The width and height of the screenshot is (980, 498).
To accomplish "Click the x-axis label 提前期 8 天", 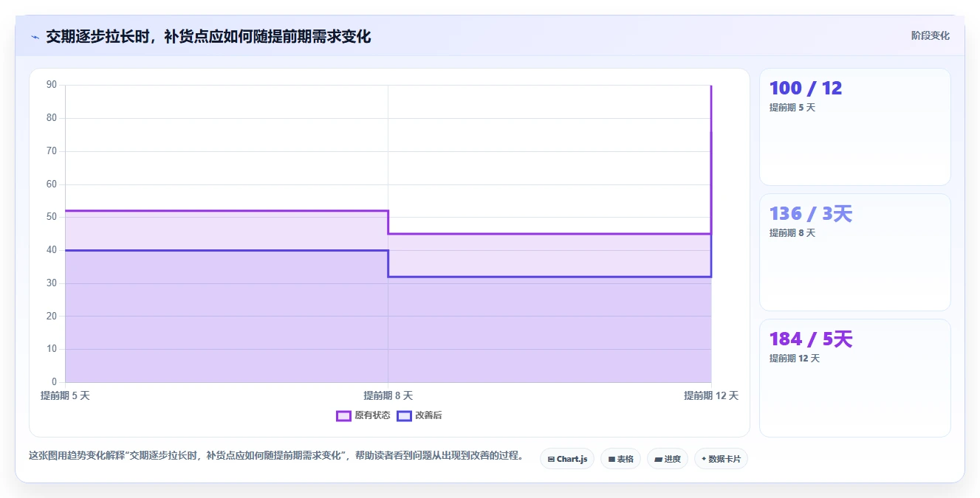I will 388,395.
